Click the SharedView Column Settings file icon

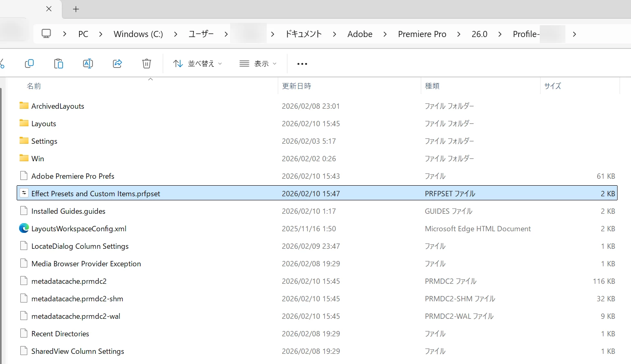(x=24, y=351)
